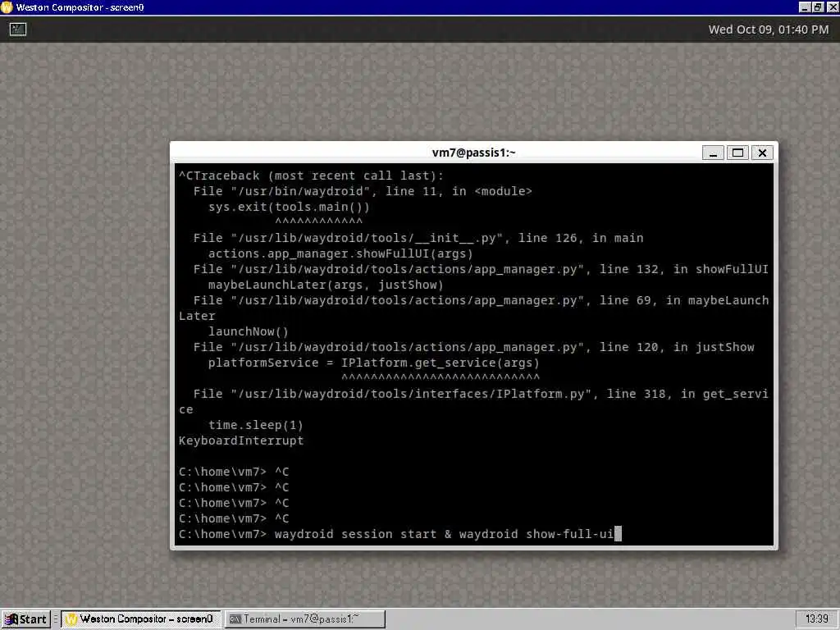Viewport: 840px width, 630px height.
Task: Click the actions.app_manager.showFullUI(args) line
Action: [x=340, y=254]
